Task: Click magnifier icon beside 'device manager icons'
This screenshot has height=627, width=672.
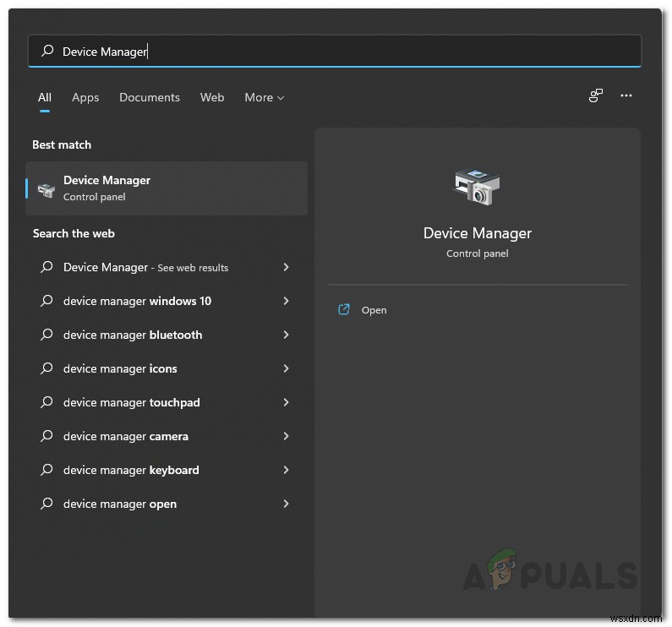Action: (46, 368)
